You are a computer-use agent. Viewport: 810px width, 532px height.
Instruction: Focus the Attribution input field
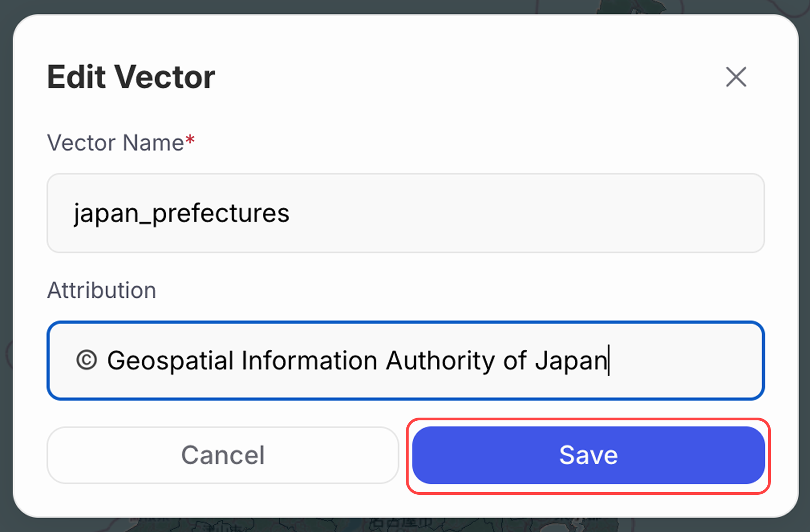click(405, 361)
